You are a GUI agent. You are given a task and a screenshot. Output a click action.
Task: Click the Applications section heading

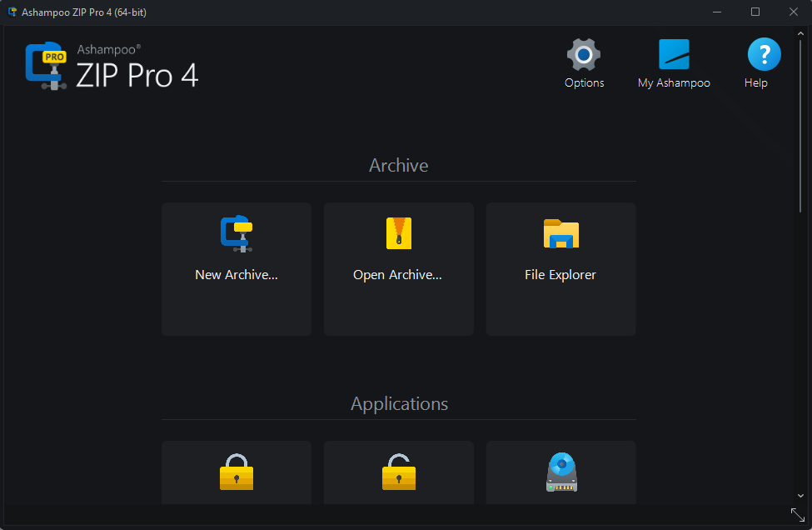(399, 404)
